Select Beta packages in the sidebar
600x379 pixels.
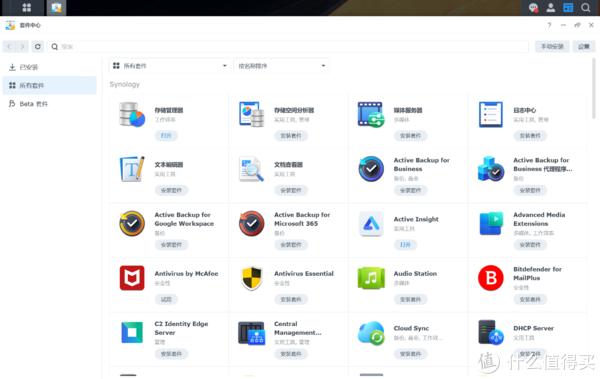50,104
